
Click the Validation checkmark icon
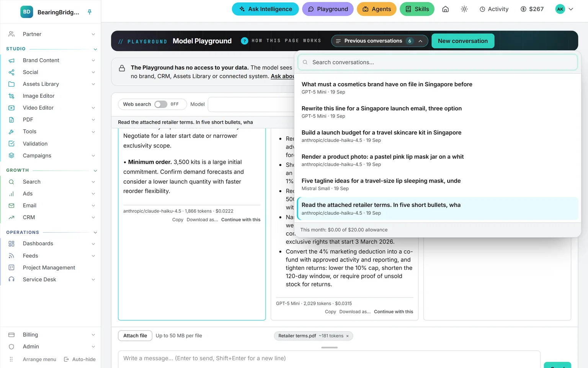pyautogui.click(x=11, y=144)
